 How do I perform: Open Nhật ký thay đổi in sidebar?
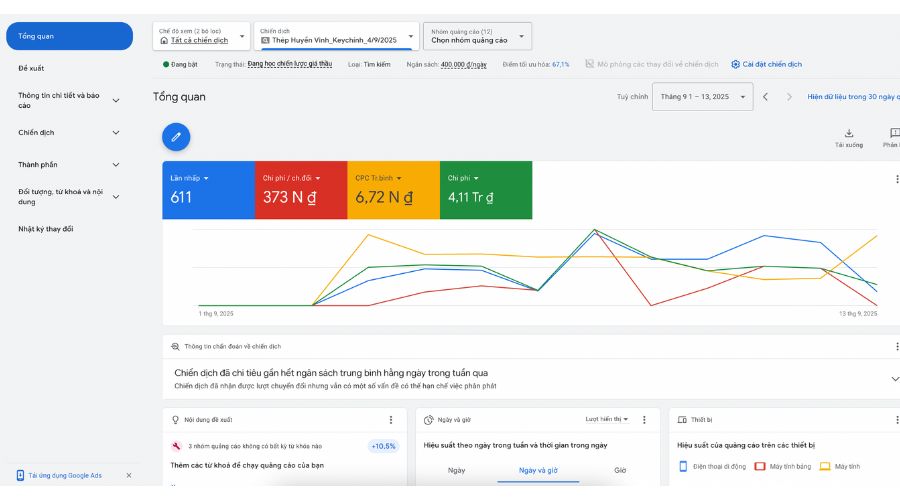[46, 229]
